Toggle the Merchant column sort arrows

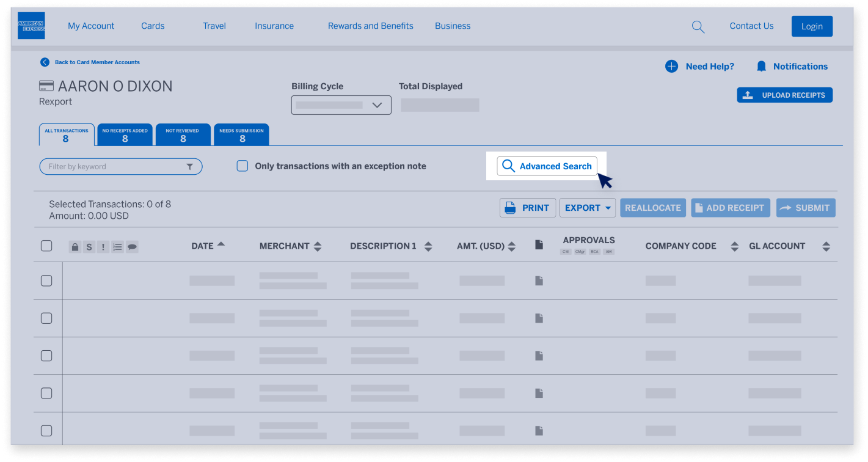318,246
